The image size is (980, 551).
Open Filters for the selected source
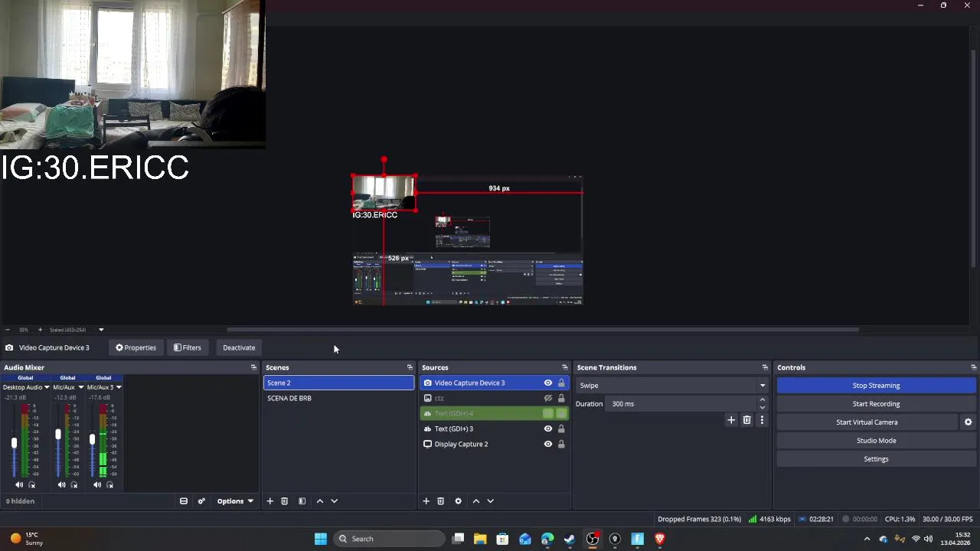tap(187, 347)
